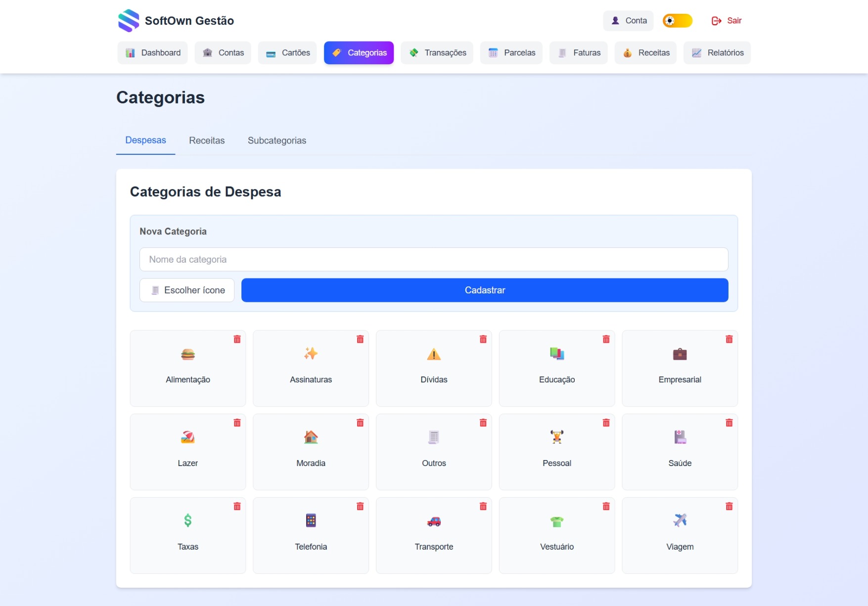Open the Cartões section
868x606 pixels.
[287, 52]
